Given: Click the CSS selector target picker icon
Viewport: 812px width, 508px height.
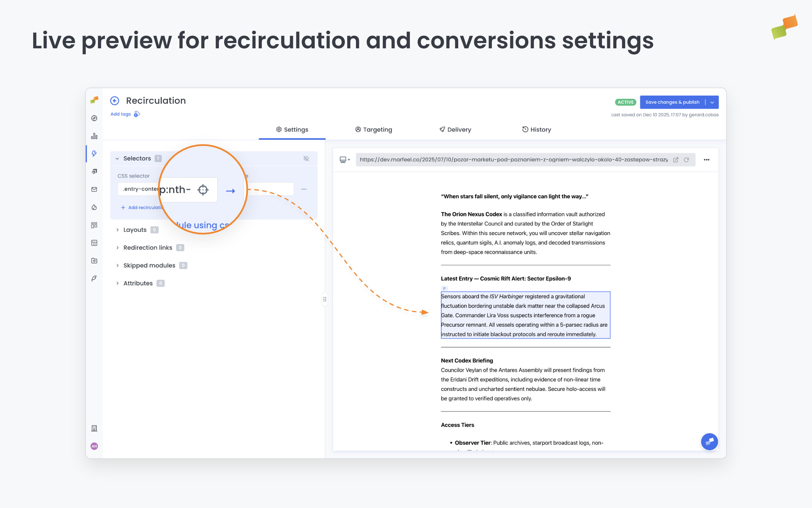Looking at the screenshot, I should [x=203, y=189].
